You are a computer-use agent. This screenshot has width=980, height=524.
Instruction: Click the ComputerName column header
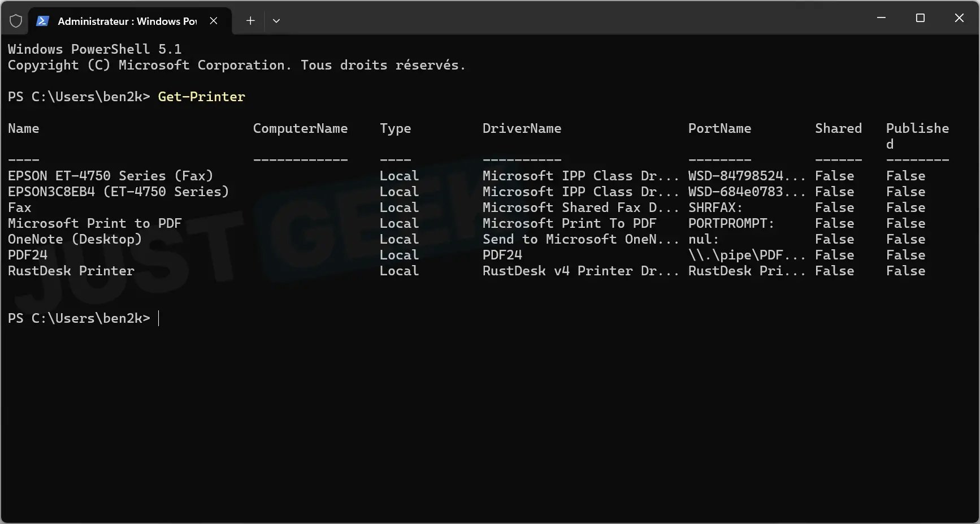coord(300,128)
